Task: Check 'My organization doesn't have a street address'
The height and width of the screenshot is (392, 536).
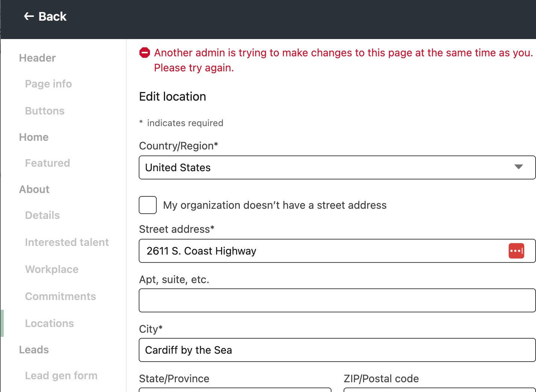Action: tap(148, 205)
